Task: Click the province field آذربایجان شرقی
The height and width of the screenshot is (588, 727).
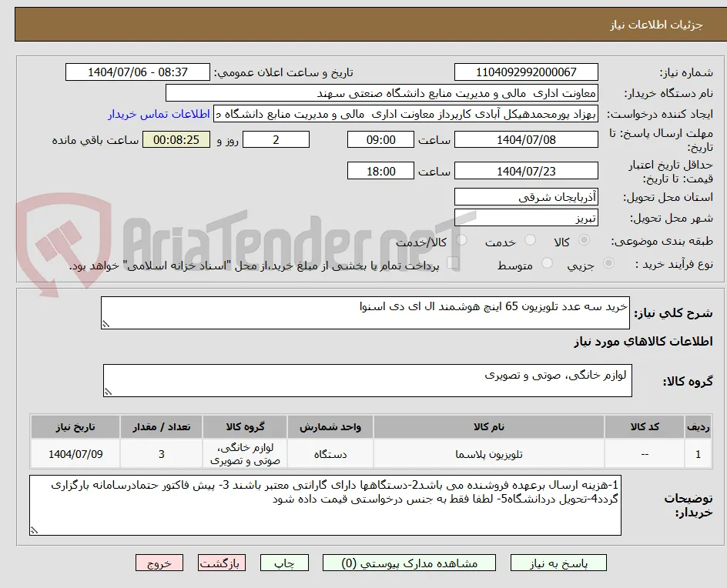Action: click(x=526, y=197)
